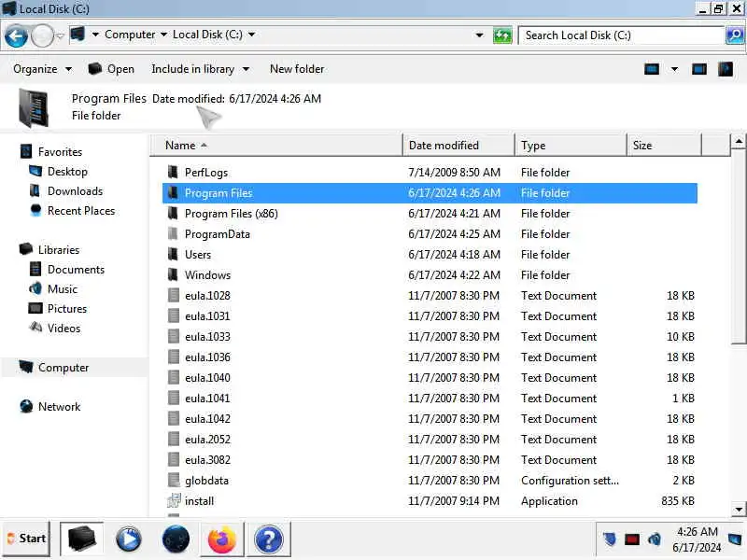Image resolution: width=747 pixels, height=560 pixels.
Task: Select Network in the navigation pane
Action: tap(59, 407)
